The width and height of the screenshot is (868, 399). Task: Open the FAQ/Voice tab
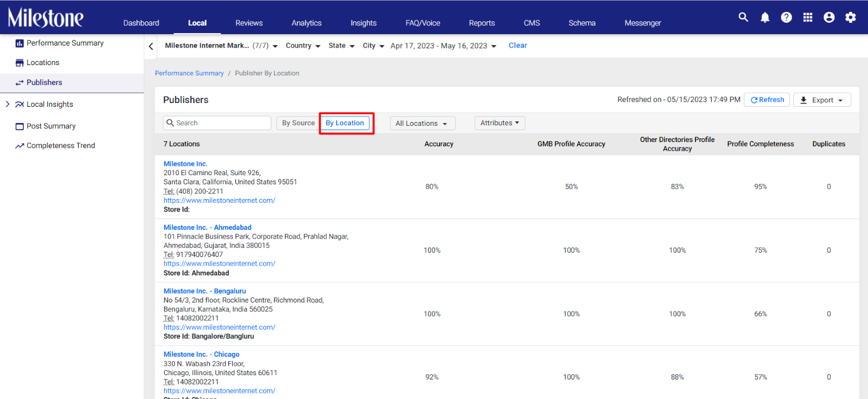tap(423, 23)
